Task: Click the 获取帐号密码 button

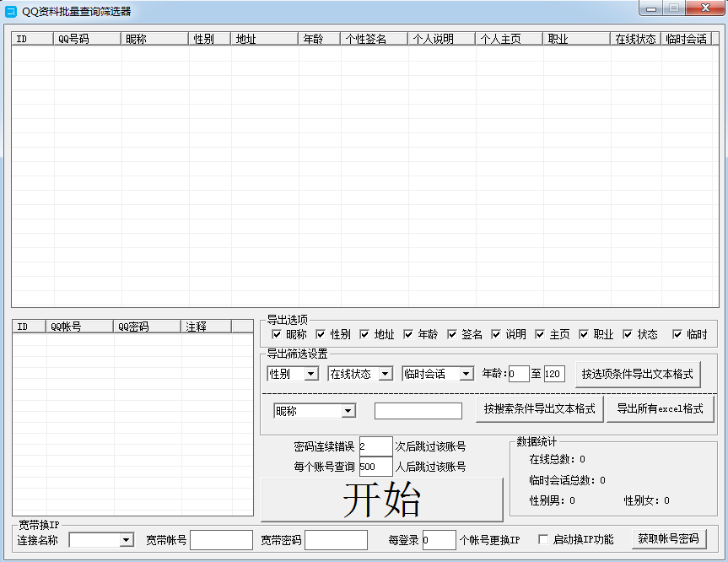Action: tap(669, 538)
